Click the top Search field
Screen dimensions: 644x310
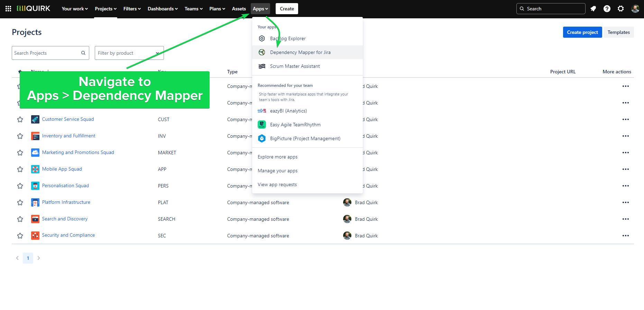pyautogui.click(x=551, y=9)
